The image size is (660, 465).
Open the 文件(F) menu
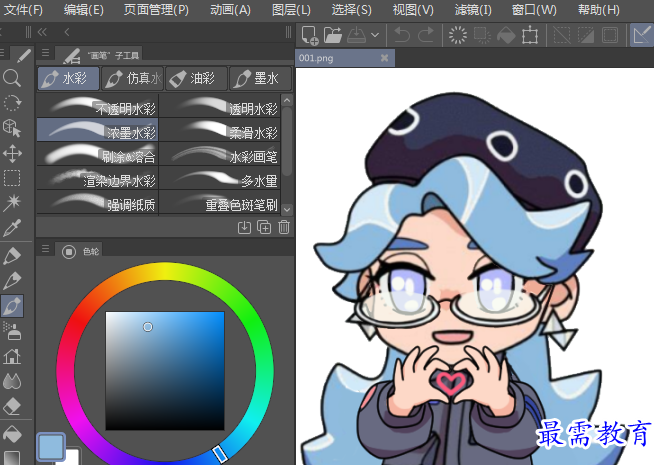pos(23,10)
